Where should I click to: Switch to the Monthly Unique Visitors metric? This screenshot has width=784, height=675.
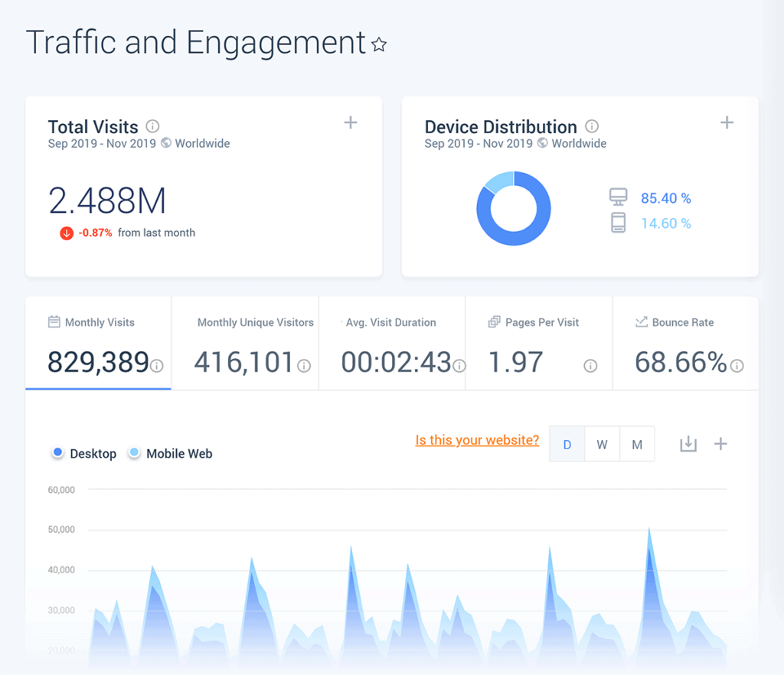245,344
